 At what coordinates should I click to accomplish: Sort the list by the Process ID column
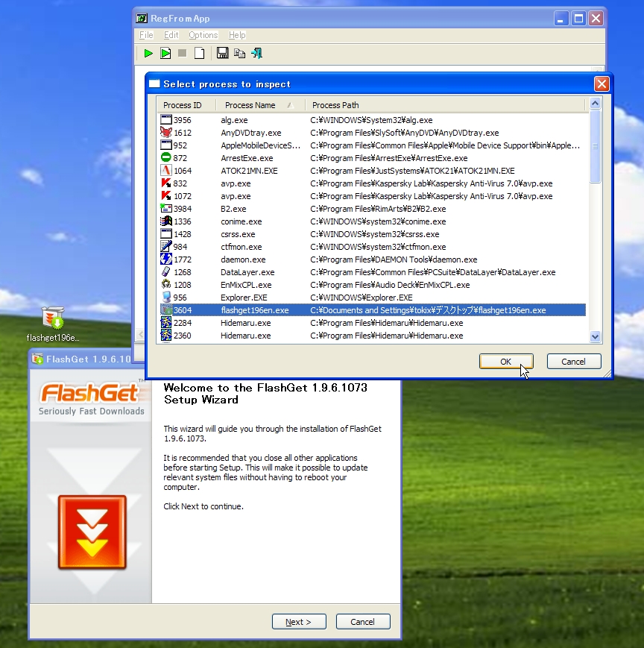(x=186, y=105)
